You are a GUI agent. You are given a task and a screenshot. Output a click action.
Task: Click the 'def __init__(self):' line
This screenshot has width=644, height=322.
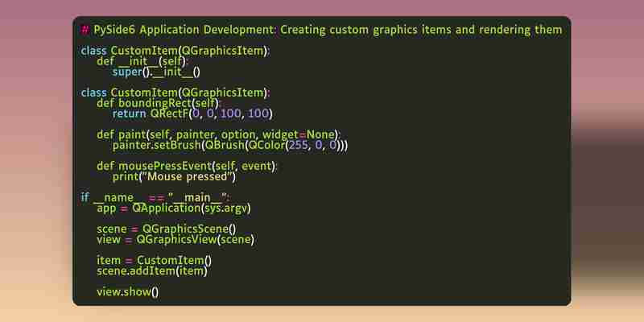[142, 62]
